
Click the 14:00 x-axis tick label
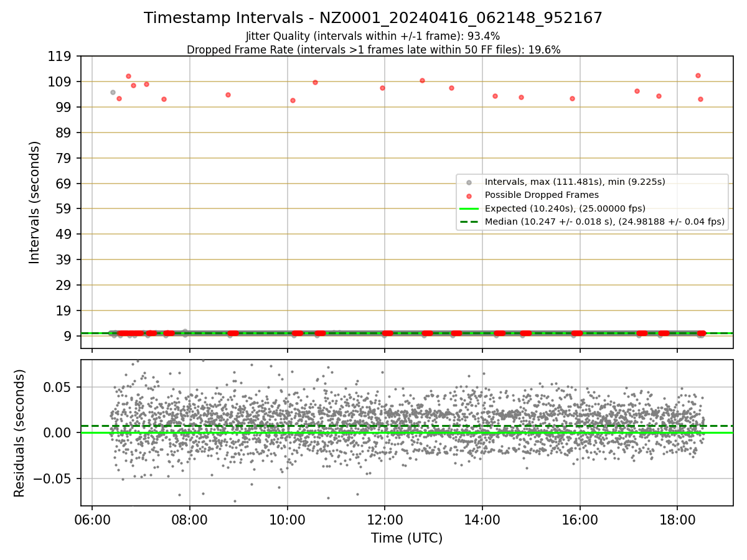coord(482,519)
